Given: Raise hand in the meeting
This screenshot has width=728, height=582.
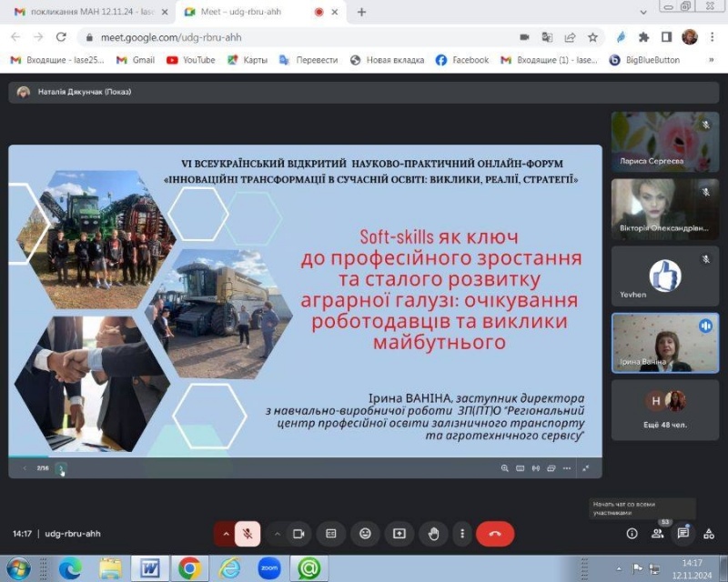Looking at the screenshot, I should coord(434,534).
